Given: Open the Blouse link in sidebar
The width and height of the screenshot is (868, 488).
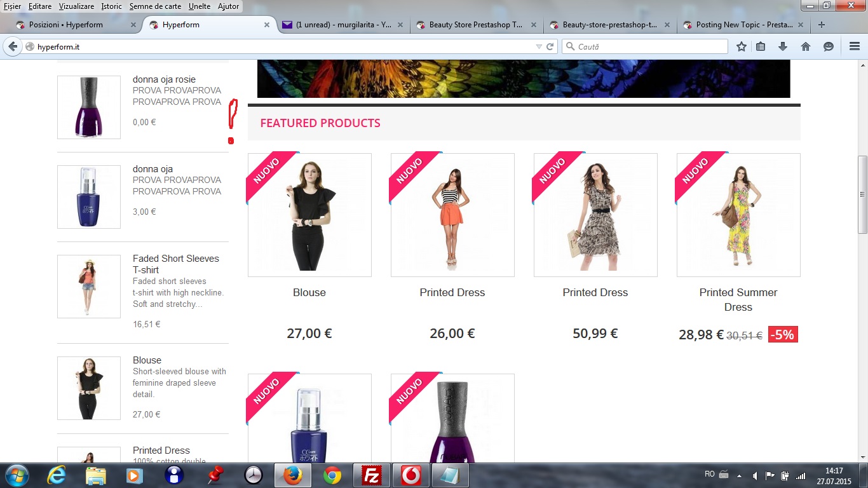Looking at the screenshot, I should pos(147,360).
